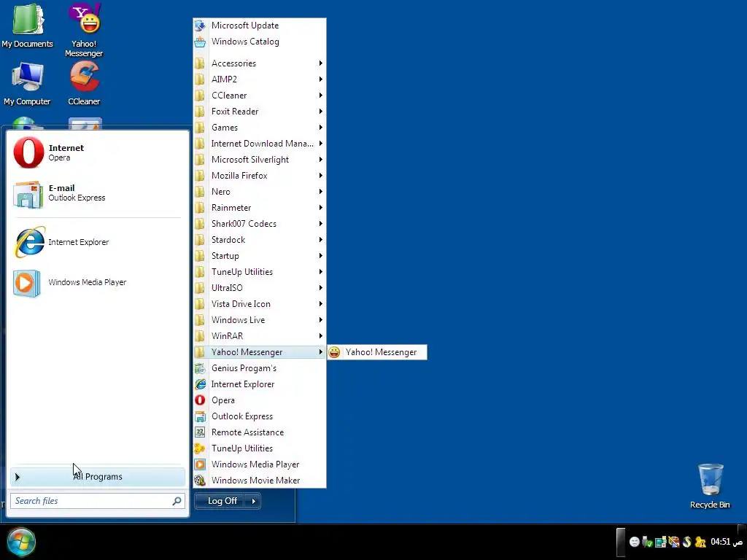Click the Remote Assistance text label
Image resolution: width=747 pixels, height=560 pixels.
(x=248, y=432)
